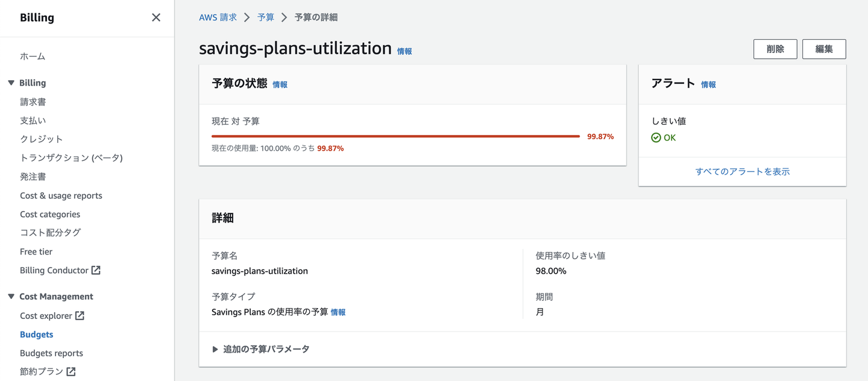The width and height of the screenshot is (868, 381).
Task: Expand 追加の予算パラメータ section
Action: click(x=215, y=349)
